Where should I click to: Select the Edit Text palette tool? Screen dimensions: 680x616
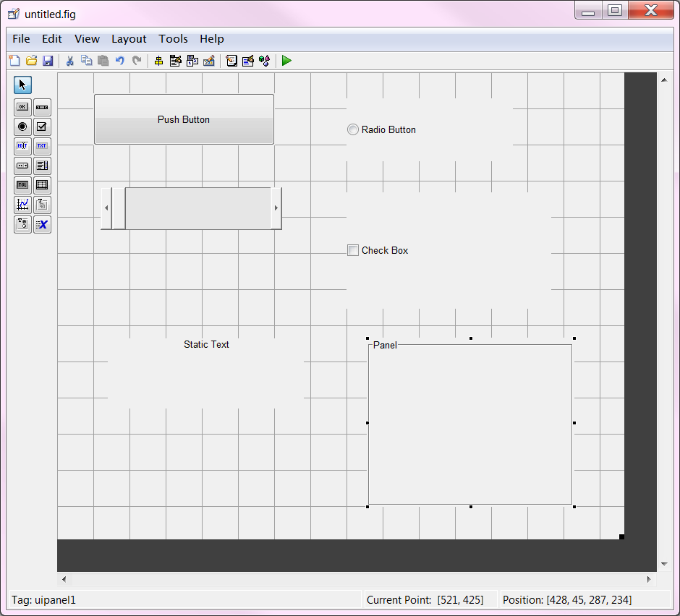[22, 146]
